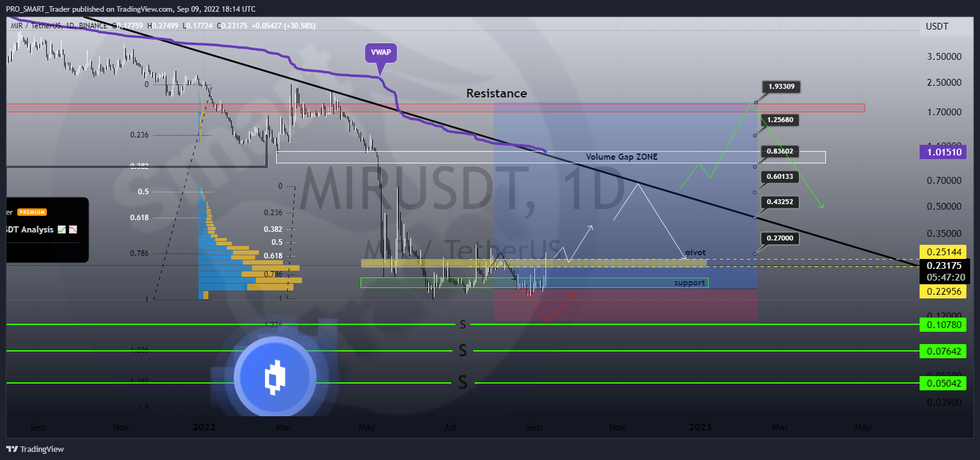Select the support zone label
980x460 pixels.
click(x=689, y=283)
